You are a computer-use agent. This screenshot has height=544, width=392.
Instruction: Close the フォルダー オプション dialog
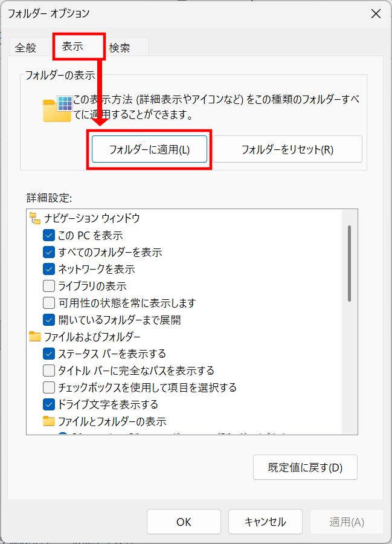(376, 14)
